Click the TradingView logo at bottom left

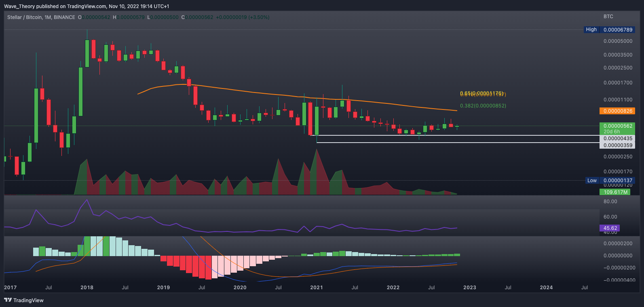tap(24, 300)
